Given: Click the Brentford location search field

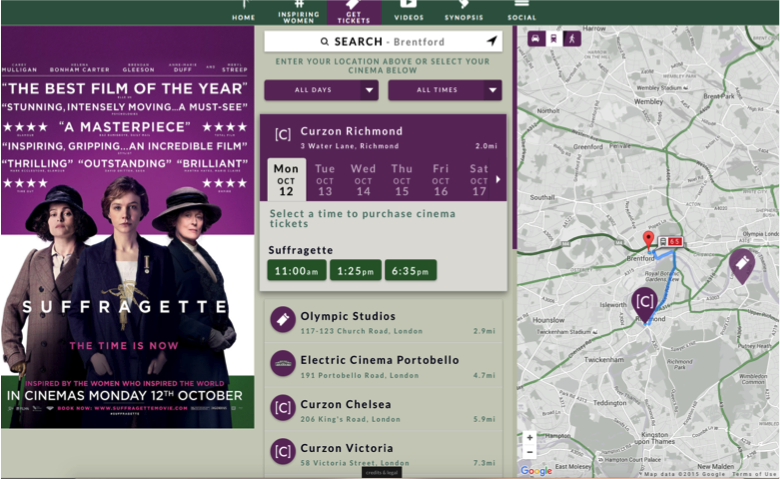Looking at the screenshot, I should (x=383, y=42).
